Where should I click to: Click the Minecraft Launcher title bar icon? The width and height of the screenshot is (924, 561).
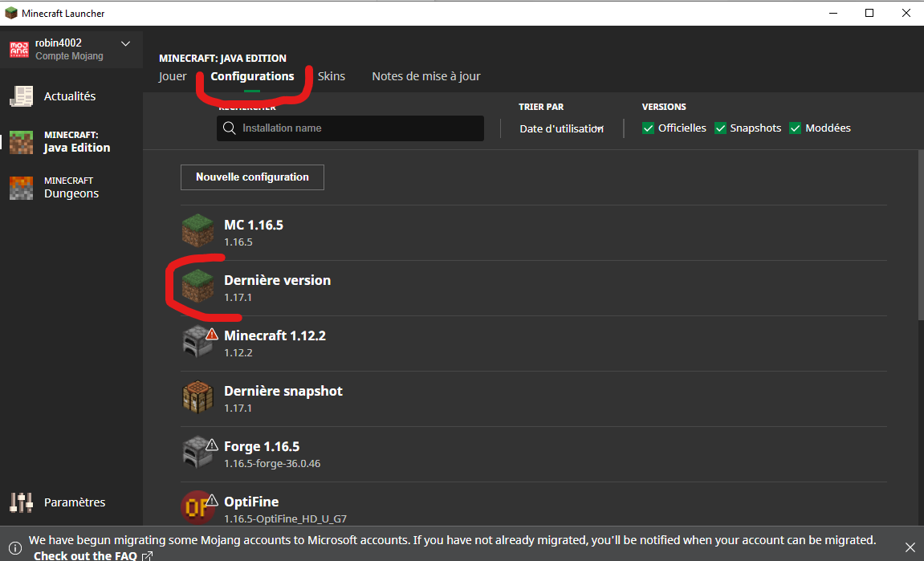coord(11,13)
